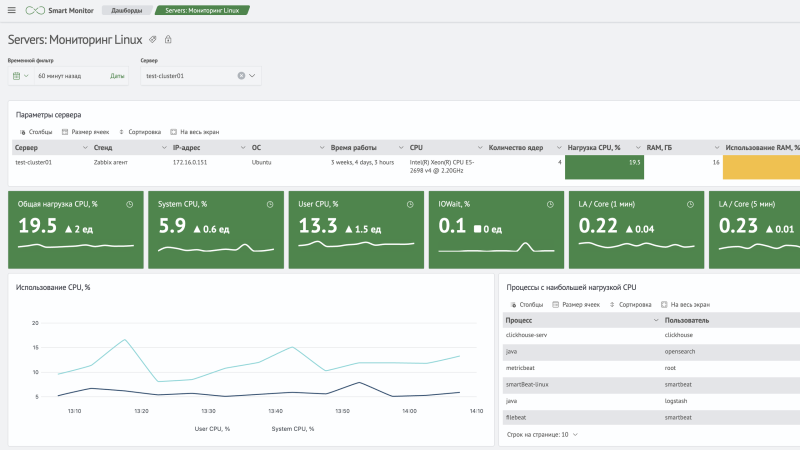Select metricbeat process row
The height and width of the screenshot is (450, 800).
point(651,368)
